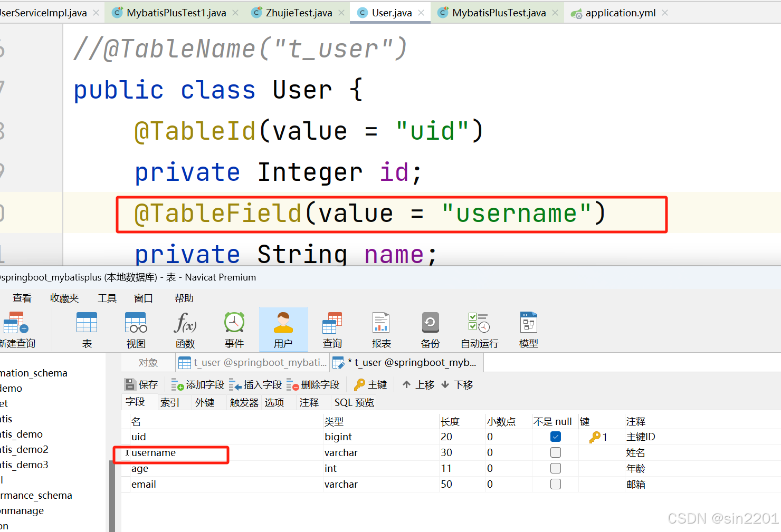Open the 查看 menu in Navicat
This screenshot has width=781, height=532.
tap(22, 298)
